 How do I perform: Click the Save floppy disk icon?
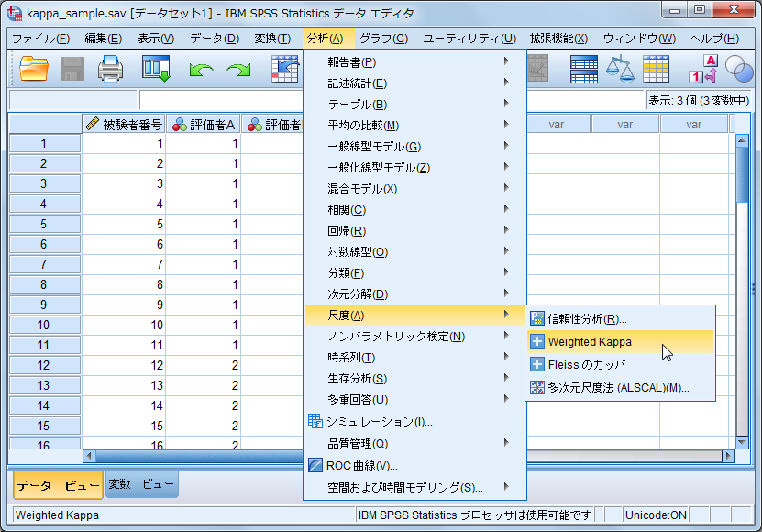72,69
